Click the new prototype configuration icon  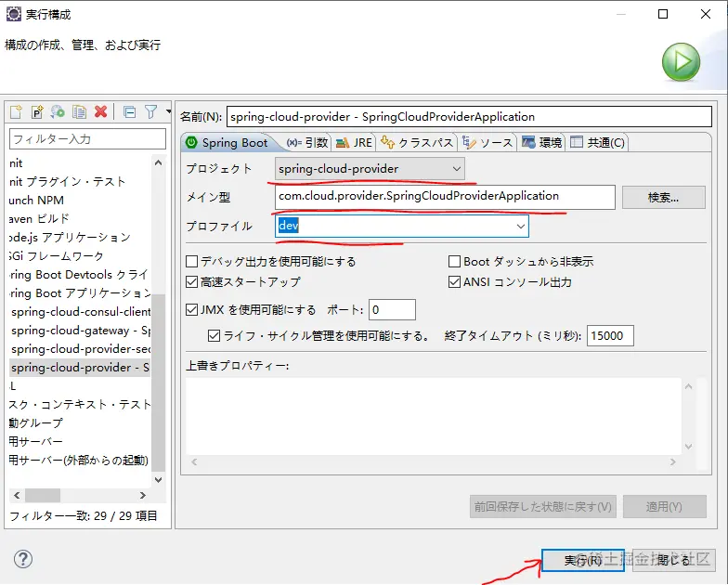click(37, 111)
